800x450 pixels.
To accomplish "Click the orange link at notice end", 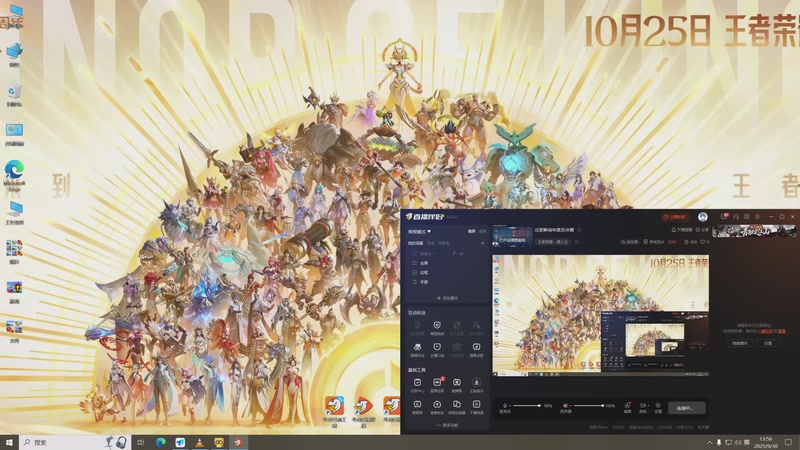I will [781, 331].
